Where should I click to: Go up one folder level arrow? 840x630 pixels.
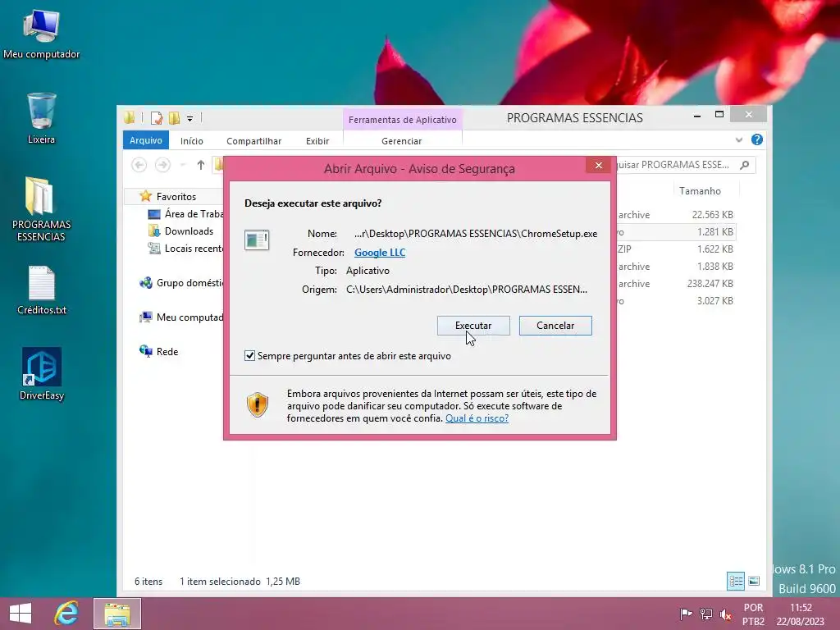coord(200,165)
